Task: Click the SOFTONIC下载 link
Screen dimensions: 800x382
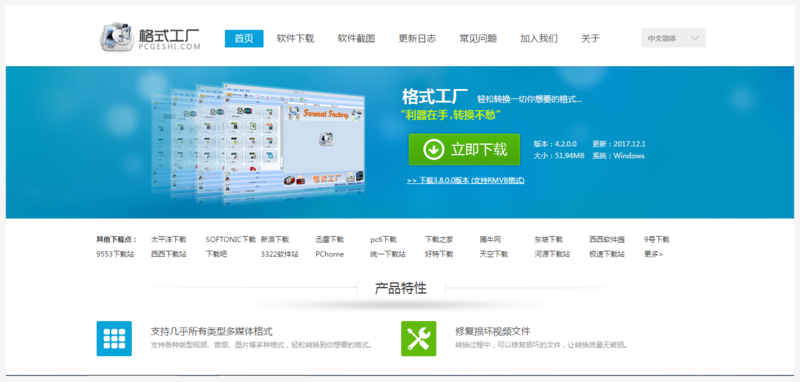Action: click(x=231, y=239)
